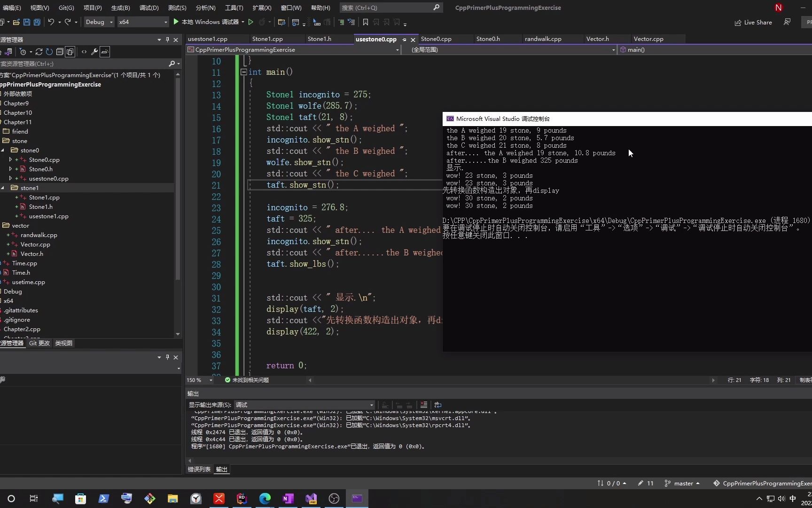Screen dimensions: 812x508
Task: Open the 工具(T) menu
Action: click(234, 8)
